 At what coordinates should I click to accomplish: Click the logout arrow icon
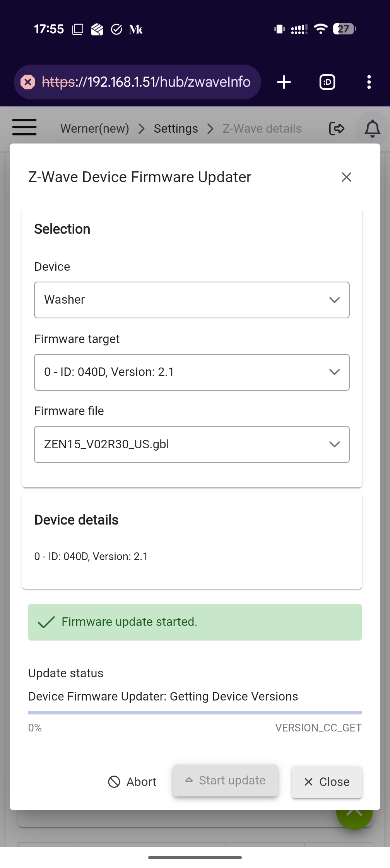pos(337,128)
